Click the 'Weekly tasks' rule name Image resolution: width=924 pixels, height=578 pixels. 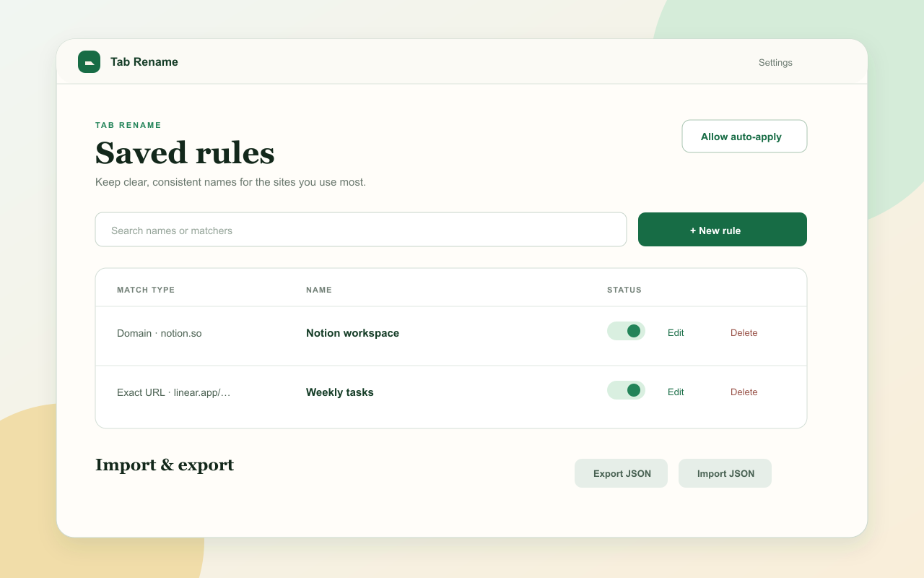coord(340,392)
